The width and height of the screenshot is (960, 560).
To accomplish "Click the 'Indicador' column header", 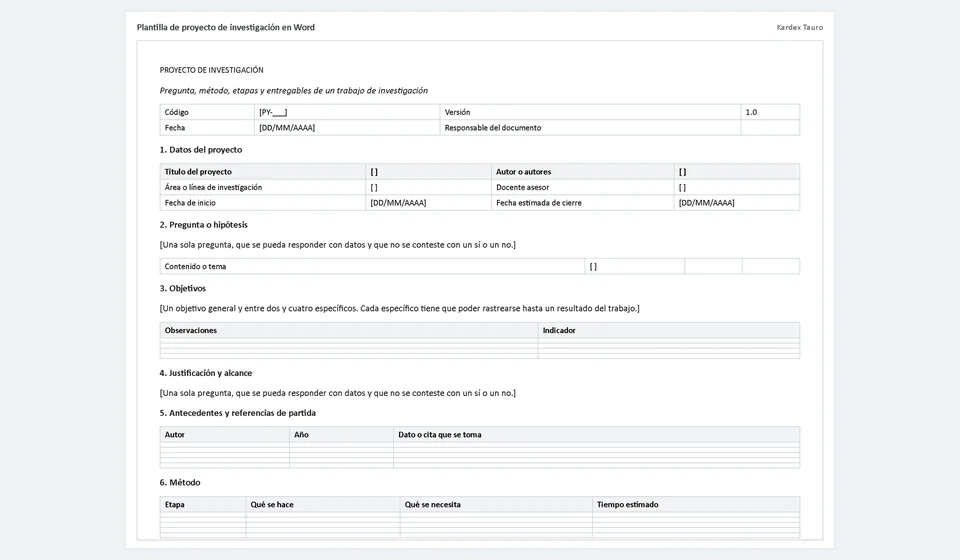I will 669,330.
